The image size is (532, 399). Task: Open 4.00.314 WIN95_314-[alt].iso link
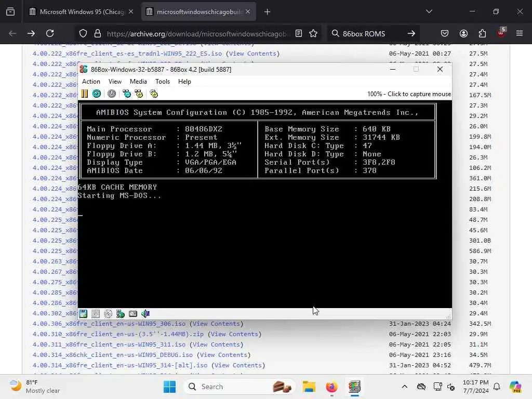click(x=120, y=365)
